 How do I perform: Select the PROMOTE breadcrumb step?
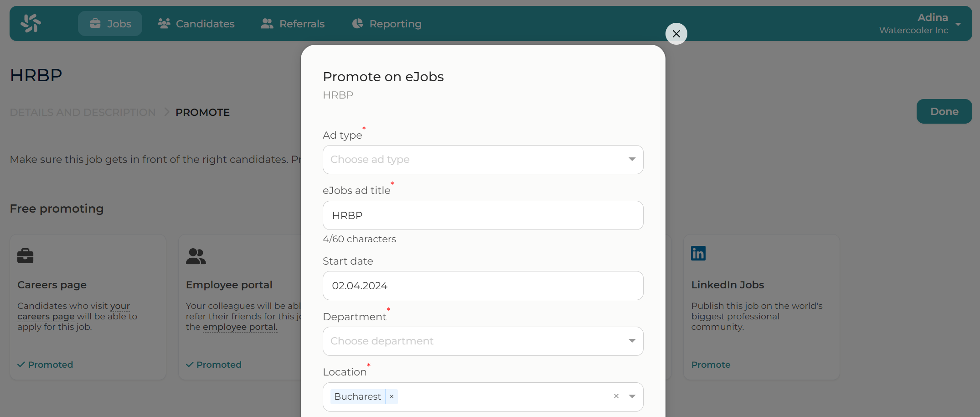tap(202, 112)
